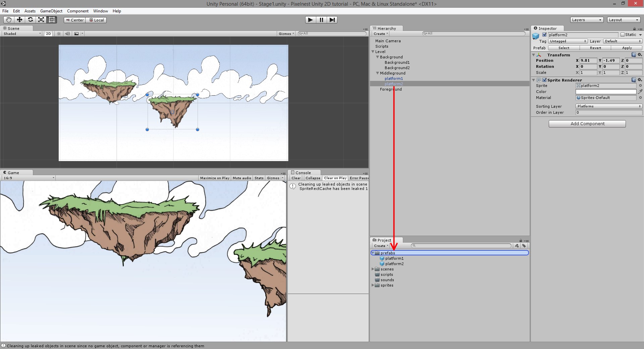Open the Sorting Layer Platforms dropdown
Screen dimensions: 644x349
click(x=609, y=106)
